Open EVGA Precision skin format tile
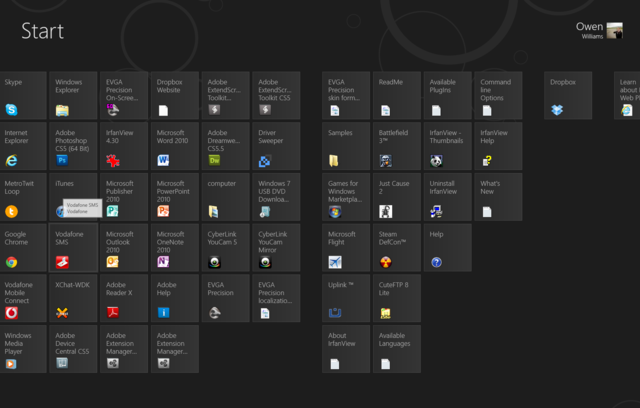This screenshot has width=640, height=408. click(346, 95)
